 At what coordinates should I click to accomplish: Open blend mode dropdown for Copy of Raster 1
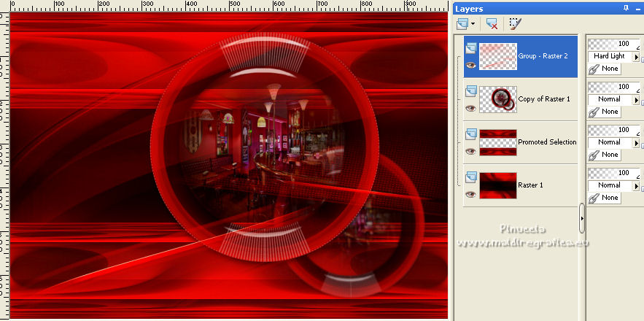coord(637,100)
